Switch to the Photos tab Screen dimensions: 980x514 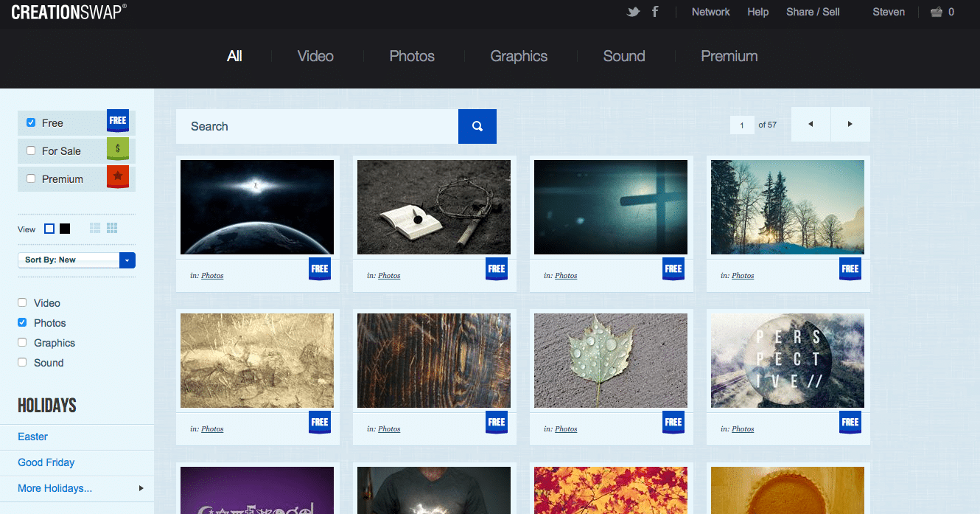click(x=412, y=56)
